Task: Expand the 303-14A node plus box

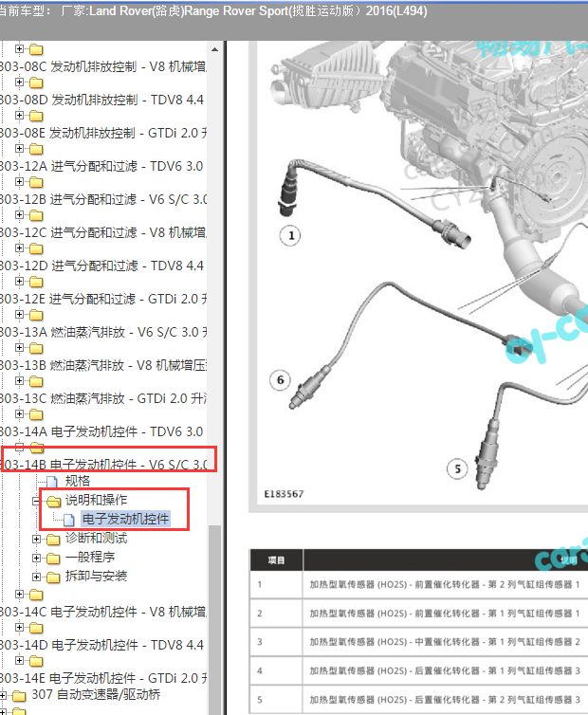Action: click(19, 414)
